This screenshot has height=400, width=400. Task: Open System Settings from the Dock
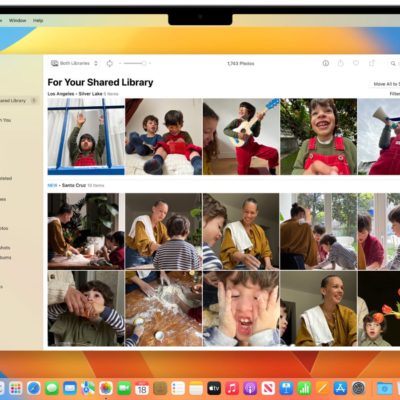point(359,388)
